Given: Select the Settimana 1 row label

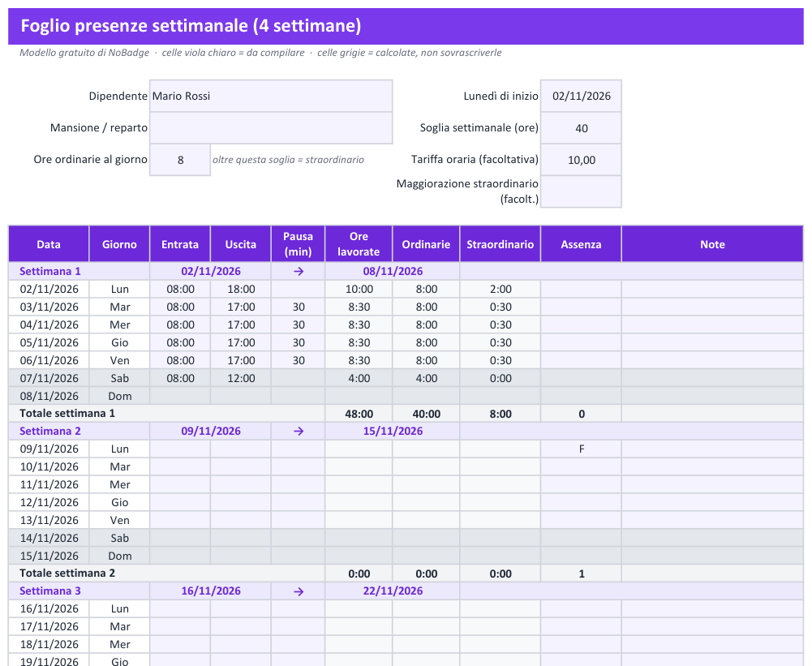Looking at the screenshot, I should (x=50, y=271).
